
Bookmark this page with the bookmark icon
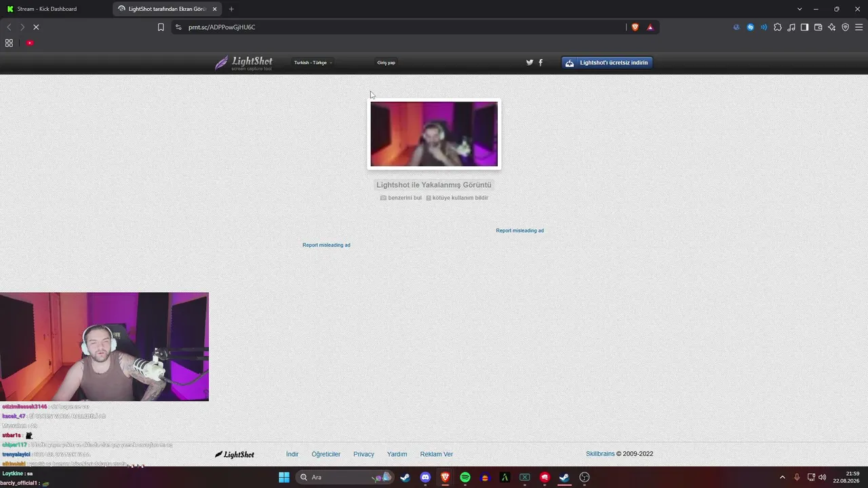[161, 27]
